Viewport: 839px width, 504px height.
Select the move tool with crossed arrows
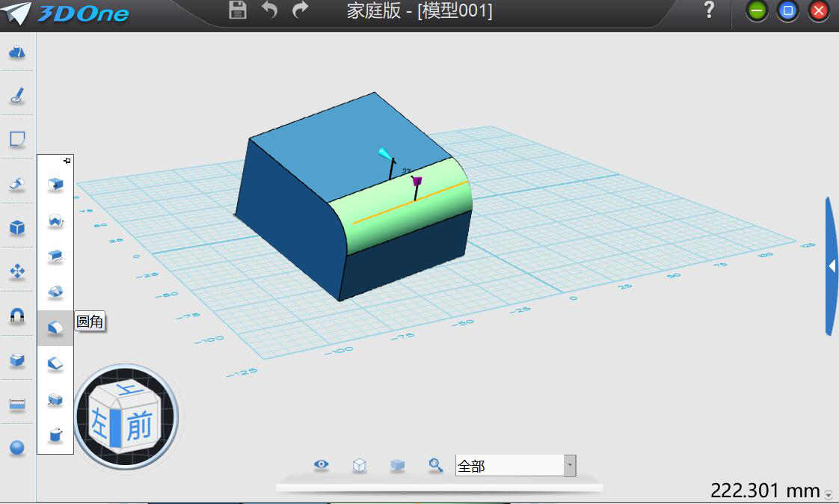[x=16, y=271]
